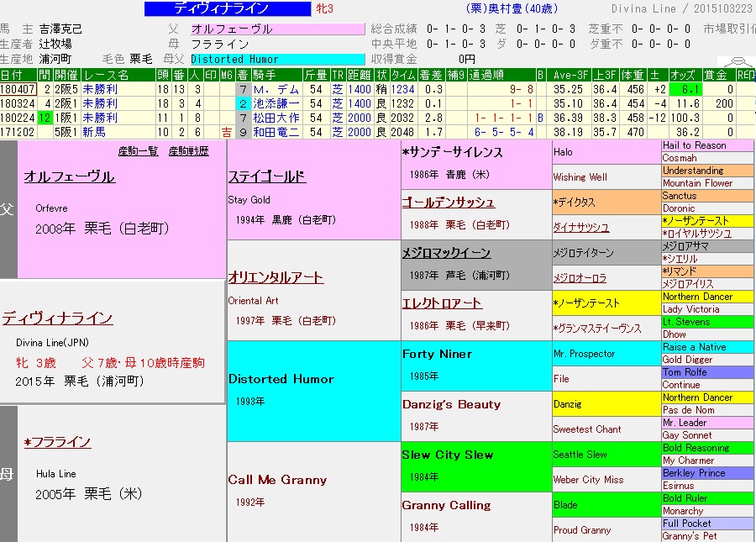This screenshot has width=756, height=542.
Task: Select Wishing Well pedigree cell
Action: click(606, 177)
